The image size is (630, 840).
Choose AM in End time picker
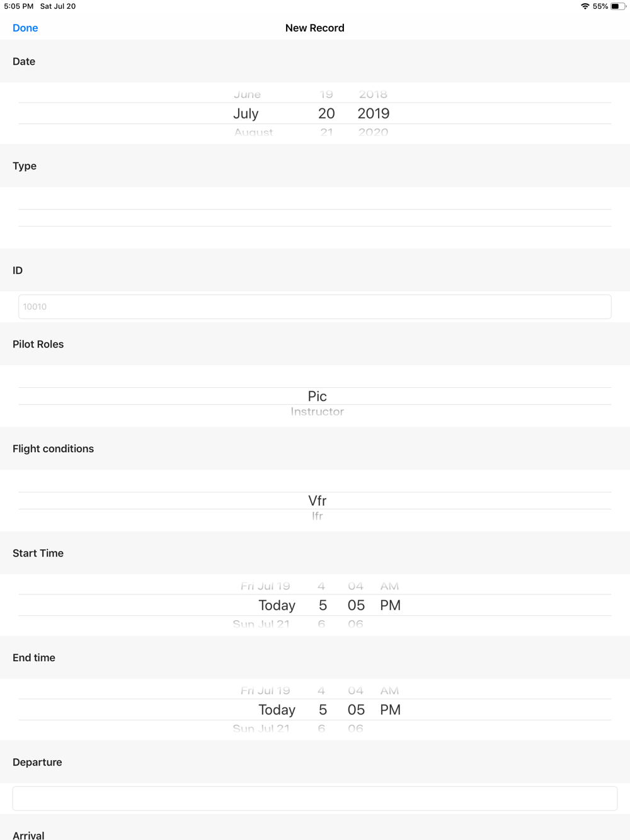coord(389,691)
